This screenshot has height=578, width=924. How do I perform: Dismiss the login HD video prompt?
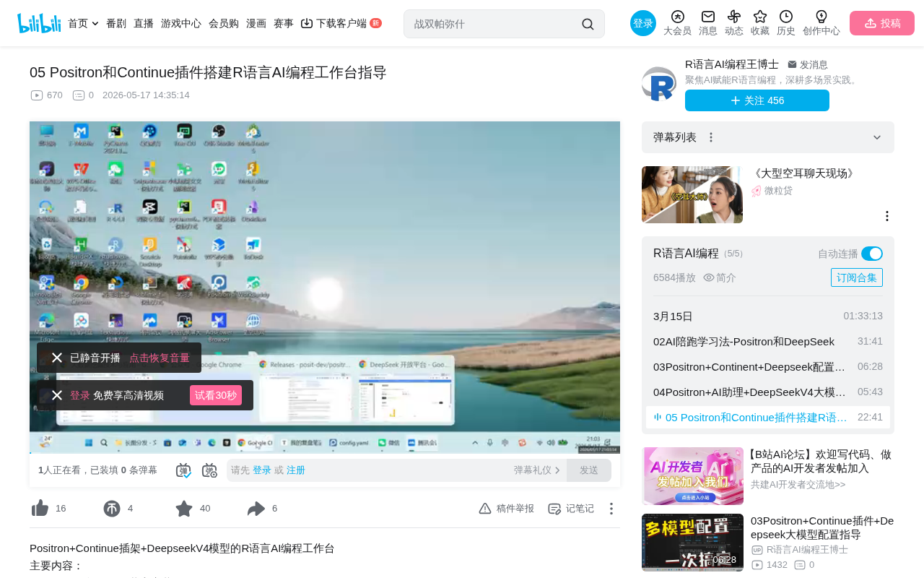coord(57,395)
